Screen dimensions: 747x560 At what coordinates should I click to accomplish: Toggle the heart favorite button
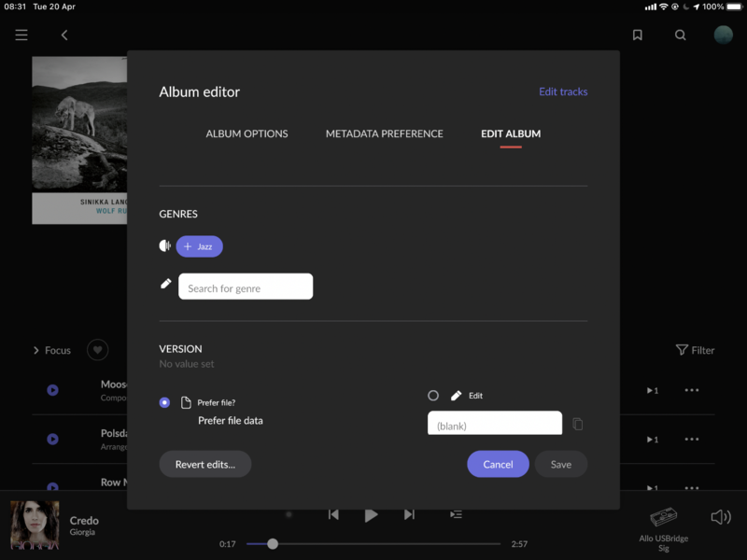[x=98, y=350]
